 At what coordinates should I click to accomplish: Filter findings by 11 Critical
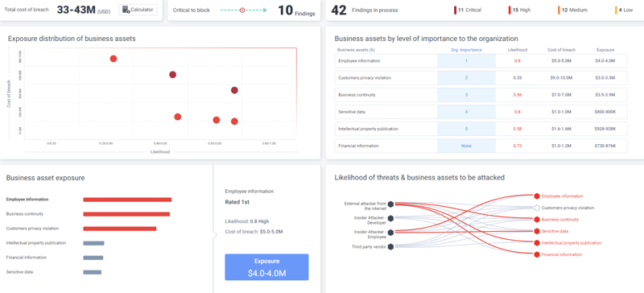tap(468, 10)
